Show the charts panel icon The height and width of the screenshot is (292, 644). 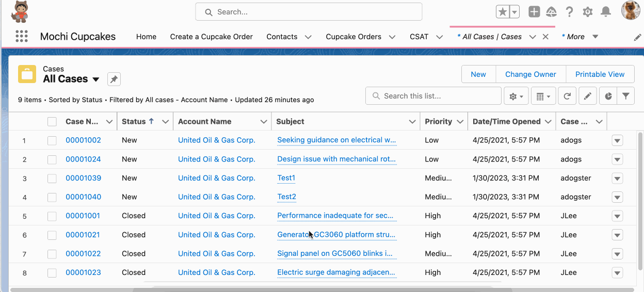(608, 96)
